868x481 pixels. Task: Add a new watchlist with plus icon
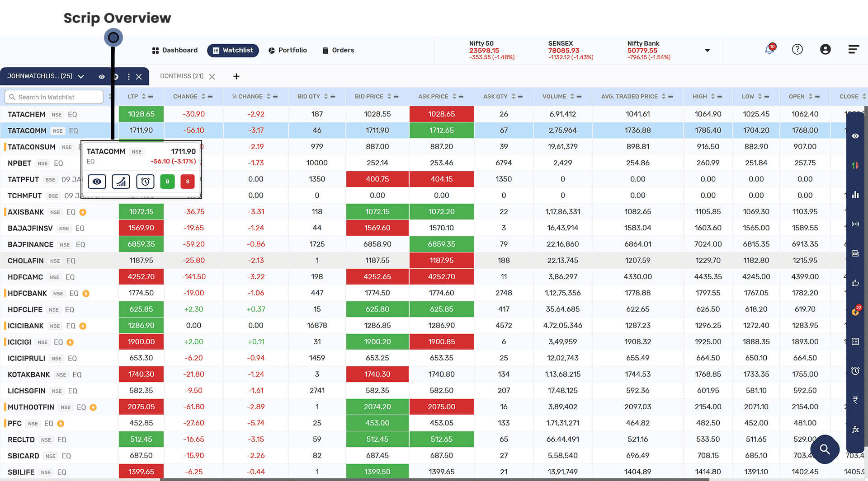click(x=236, y=76)
